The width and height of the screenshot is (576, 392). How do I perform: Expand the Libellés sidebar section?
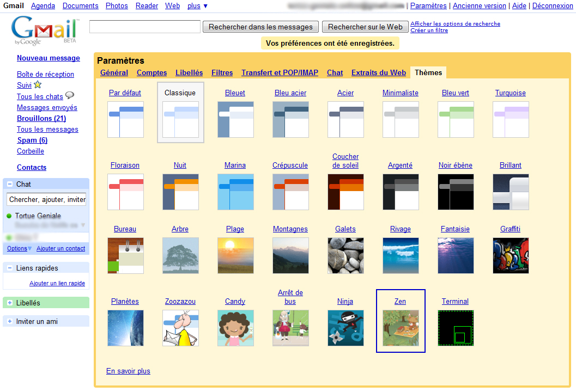(10, 303)
